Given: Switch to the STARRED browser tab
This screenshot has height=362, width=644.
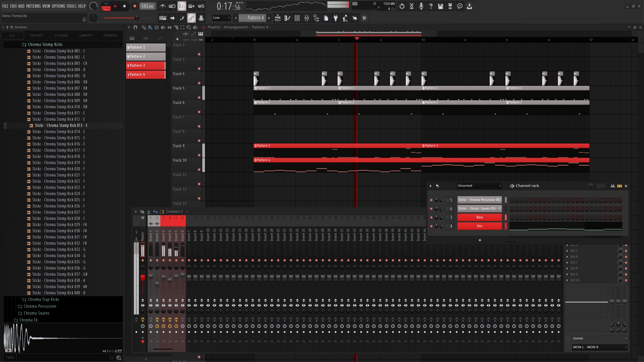Looking at the screenshot, I should point(110,35).
